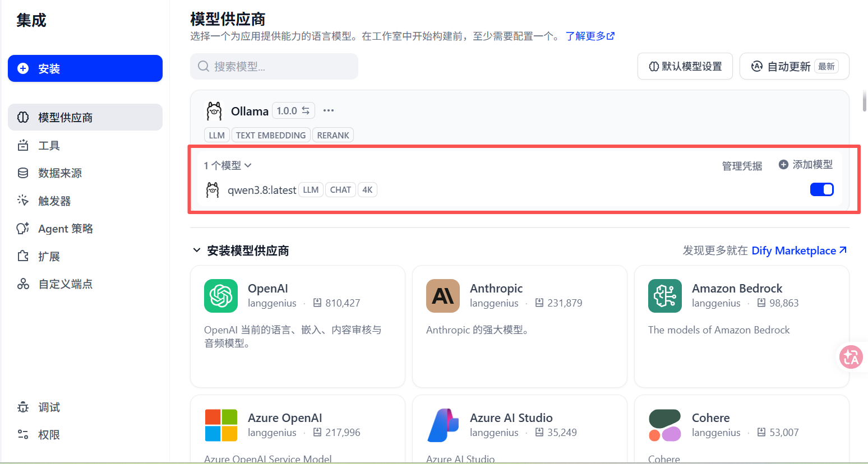Click the Cohere provider logo
868x464 pixels.
point(665,425)
